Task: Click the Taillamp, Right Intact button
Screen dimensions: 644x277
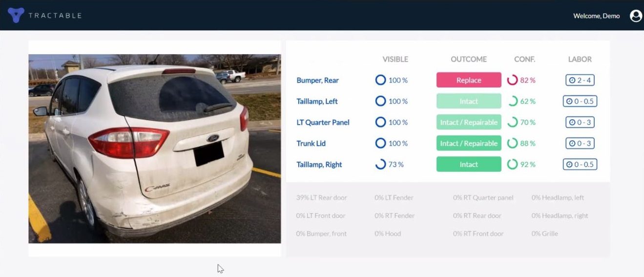Action: tap(469, 165)
